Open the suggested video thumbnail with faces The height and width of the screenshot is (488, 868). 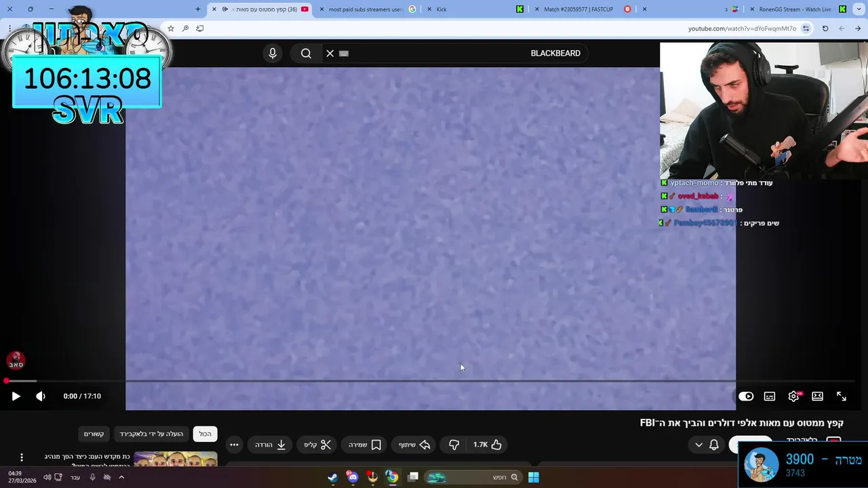point(176,459)
